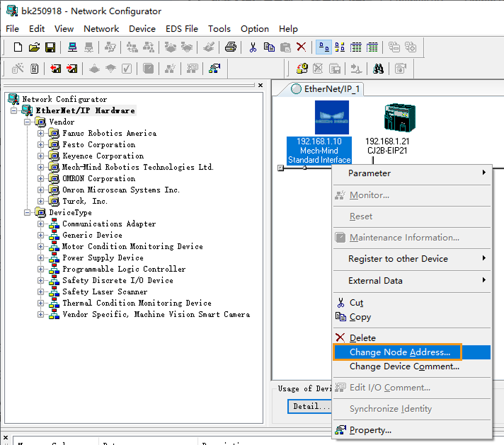Click the Connect network computer icon
The width and height of the screenshot is (504, 445).
[x=72, y=47]
